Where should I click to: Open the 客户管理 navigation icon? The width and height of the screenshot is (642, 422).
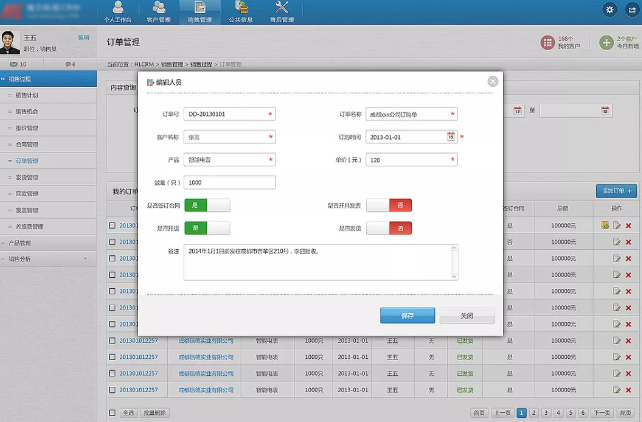pos(161,11)
